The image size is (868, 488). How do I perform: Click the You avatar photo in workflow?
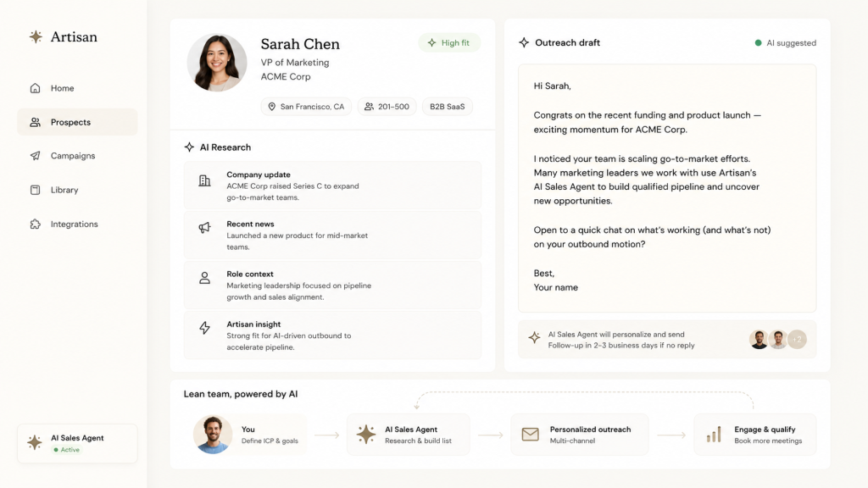pos(213,435)
